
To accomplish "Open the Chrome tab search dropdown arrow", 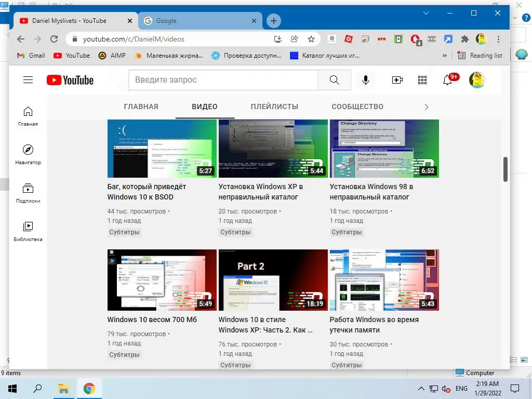I will pos(426,13).
